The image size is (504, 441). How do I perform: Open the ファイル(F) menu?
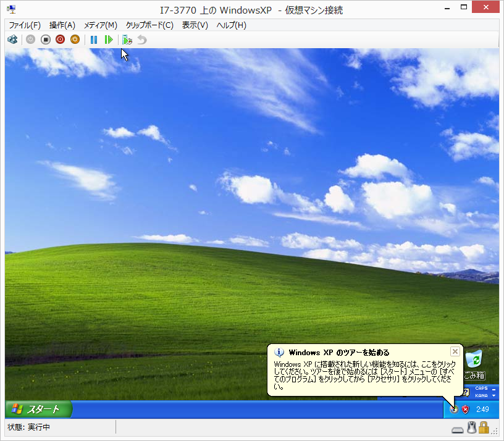click(x=25, y=25)
